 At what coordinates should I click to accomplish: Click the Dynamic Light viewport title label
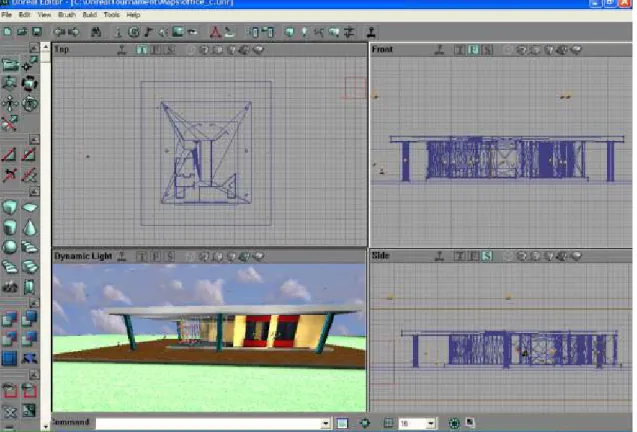point(83,256)
